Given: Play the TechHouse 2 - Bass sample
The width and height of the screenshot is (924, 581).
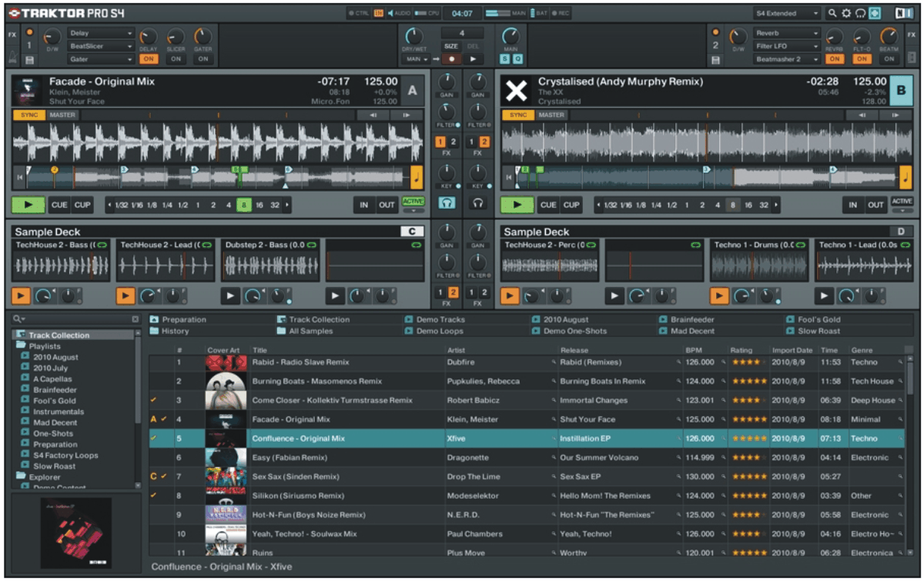Looking at the screenshot, I should click(20, 296).
